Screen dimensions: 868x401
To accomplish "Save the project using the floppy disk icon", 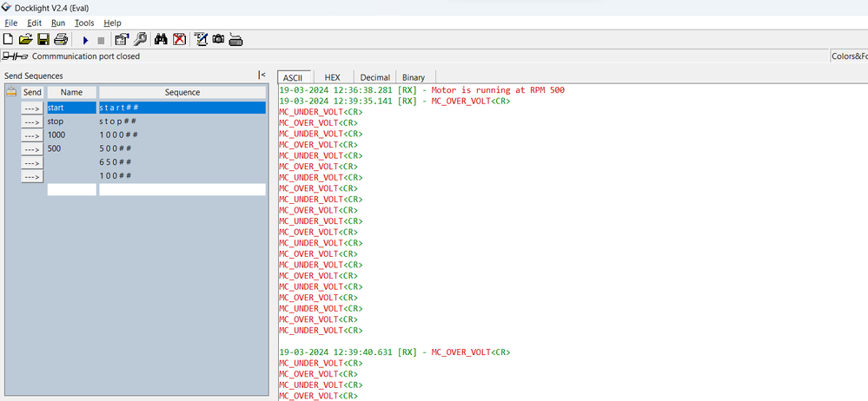I will (43, 39).
